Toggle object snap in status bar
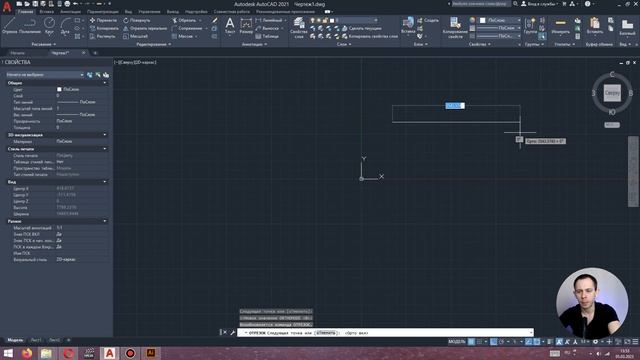The width and height of the screenshot is (640, 360). pos(537,342)
